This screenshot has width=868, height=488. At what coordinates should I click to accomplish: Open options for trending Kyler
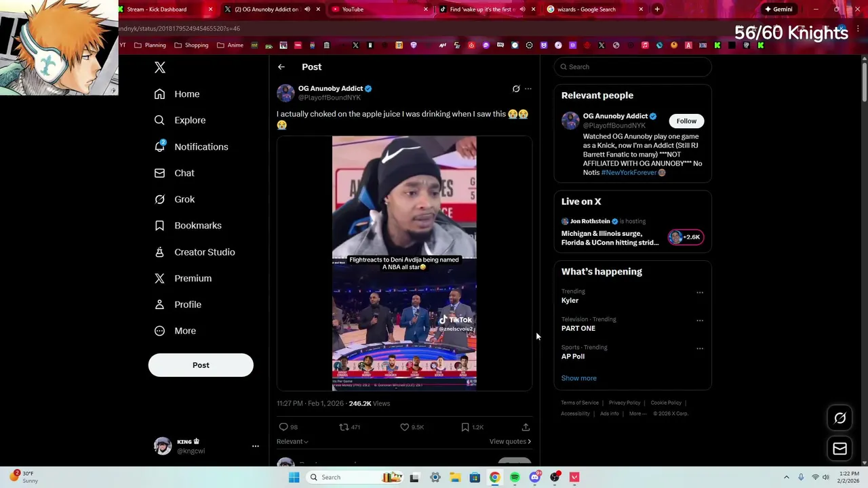pyautogui.click(x=700, y=293)
